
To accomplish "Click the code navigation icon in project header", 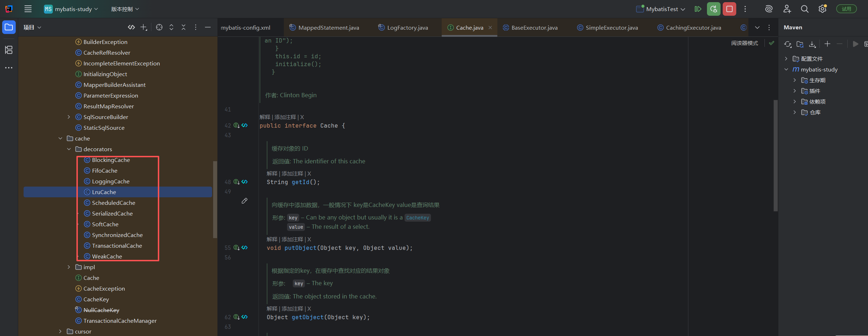I will click(131, 28).
